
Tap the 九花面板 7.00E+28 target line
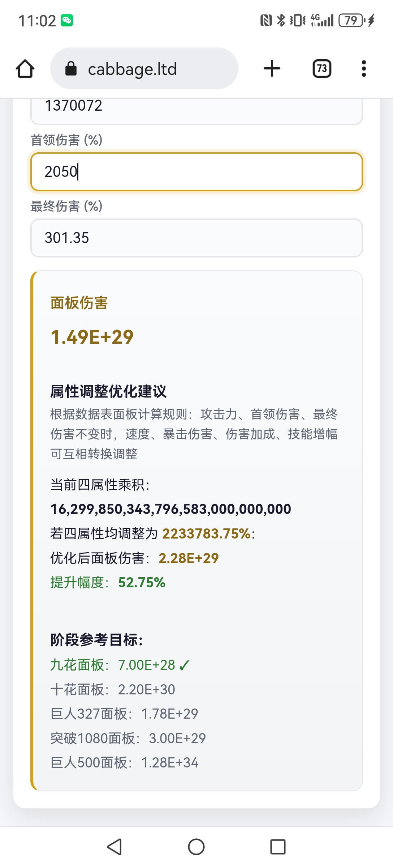click(120, 665)
